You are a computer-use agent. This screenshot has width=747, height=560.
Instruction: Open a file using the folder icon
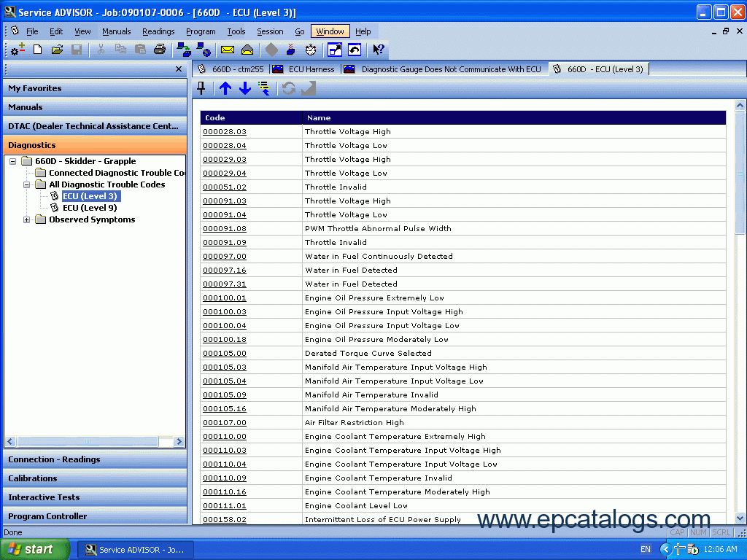(x=58, y=50)
